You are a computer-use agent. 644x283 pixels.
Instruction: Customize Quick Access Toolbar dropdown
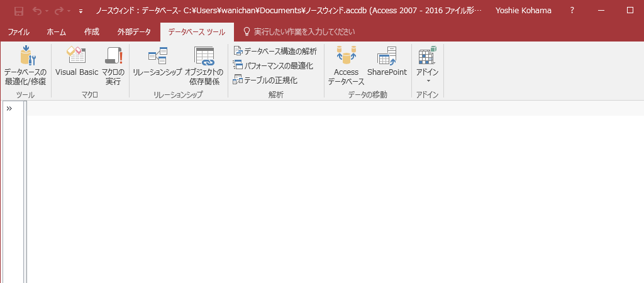click(x=81, y=11)
